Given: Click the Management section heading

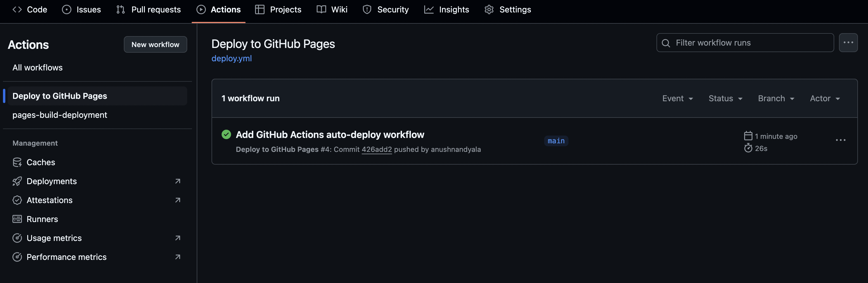Looking at the screenshot, I should [35, 143].
